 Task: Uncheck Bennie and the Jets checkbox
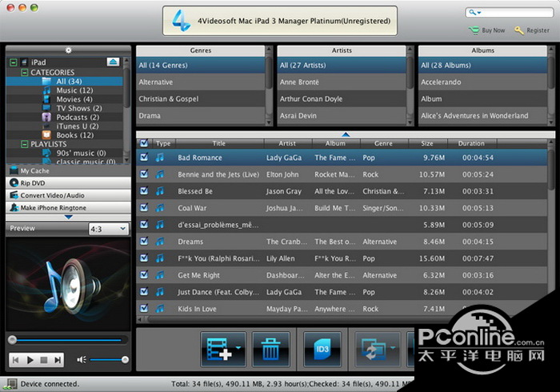144,174
